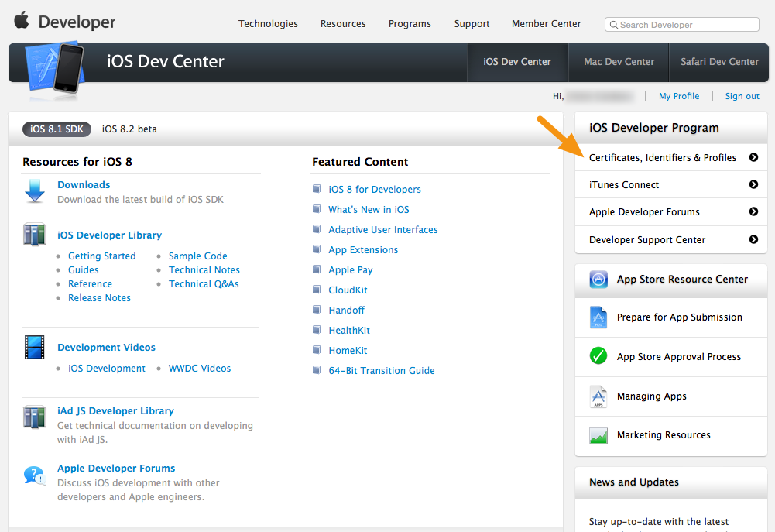Click arrow next to Certificates, Identifiers & Profiles
Screen dimensions: 775x532
[753, 157]
